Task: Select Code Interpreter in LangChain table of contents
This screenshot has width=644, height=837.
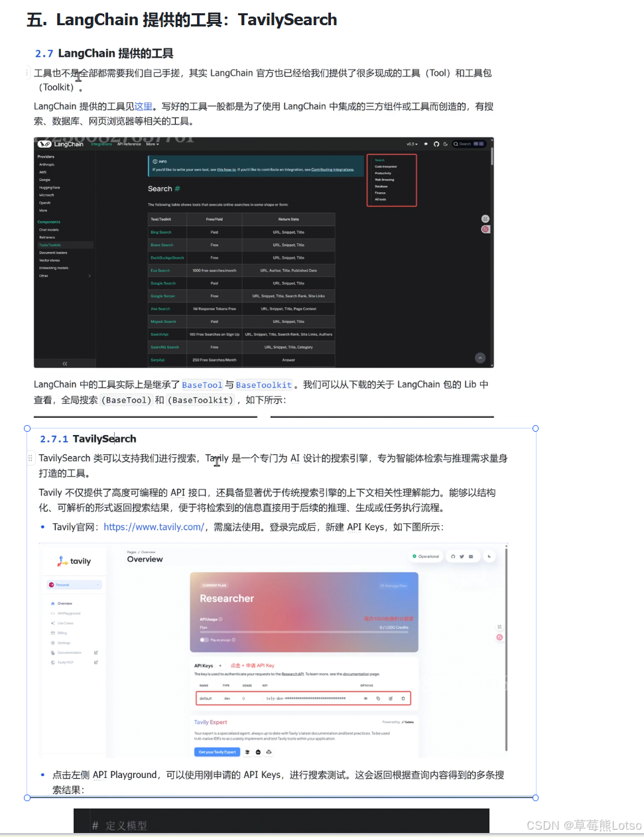Action: coord(386,166)
